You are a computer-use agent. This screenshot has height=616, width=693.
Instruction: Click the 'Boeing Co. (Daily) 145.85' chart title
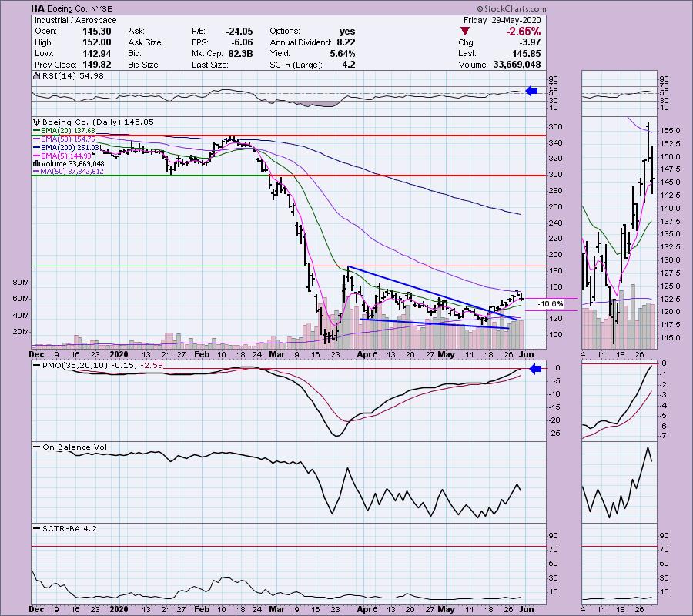[98, 122]
